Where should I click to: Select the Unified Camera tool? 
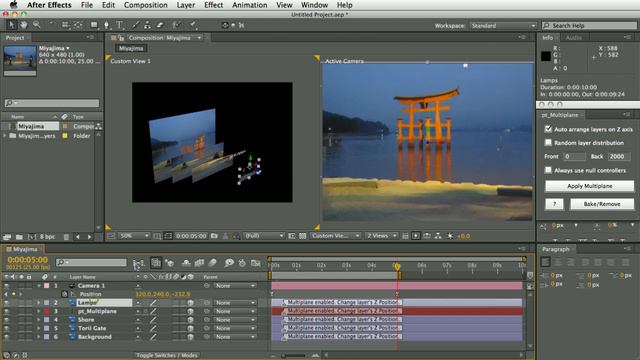click(65, 25)
